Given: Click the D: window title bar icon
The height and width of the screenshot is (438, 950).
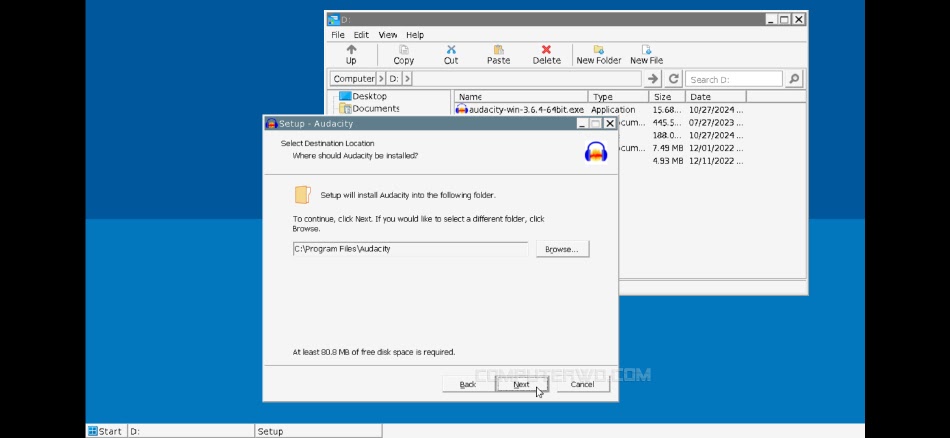Looking at the screenshot, I should tap(333, 19).
